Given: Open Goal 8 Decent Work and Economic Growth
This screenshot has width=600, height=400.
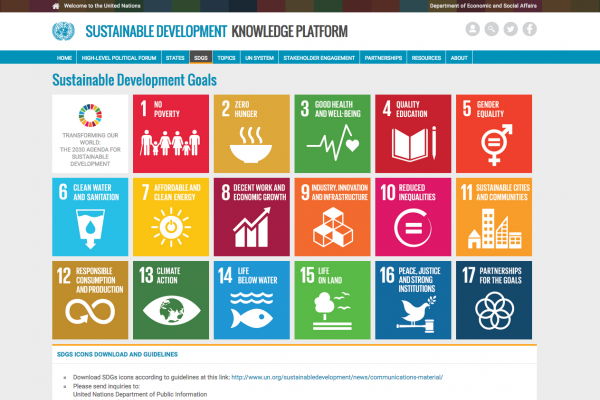Looking at the screenshot, I should click(x=252, y=217).
